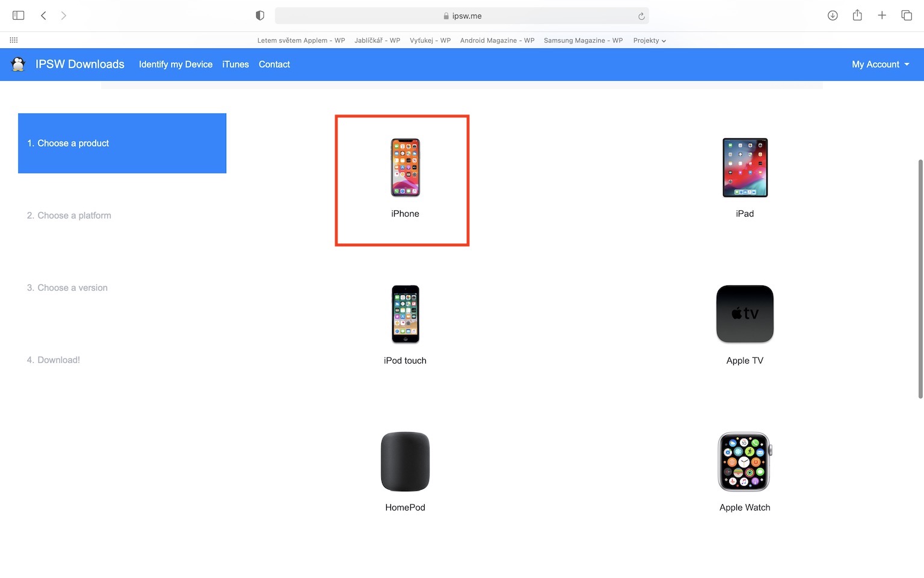This screenshot has height=578, width=924.
Task: Click the iPod touch text label
Action: pos(405,361)
